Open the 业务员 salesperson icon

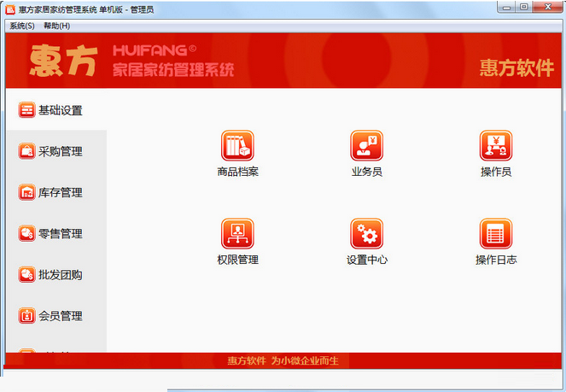[x=367, y=145]
